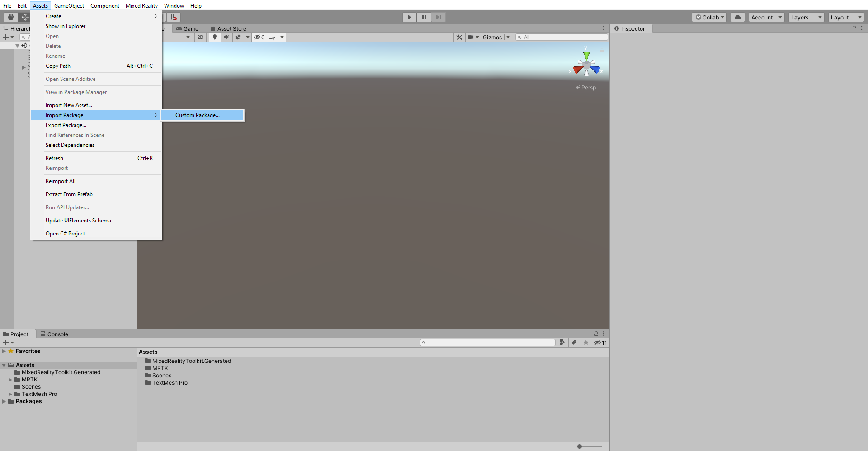Switch to the Console tab

pyautogui.click(x=54, y=334)
